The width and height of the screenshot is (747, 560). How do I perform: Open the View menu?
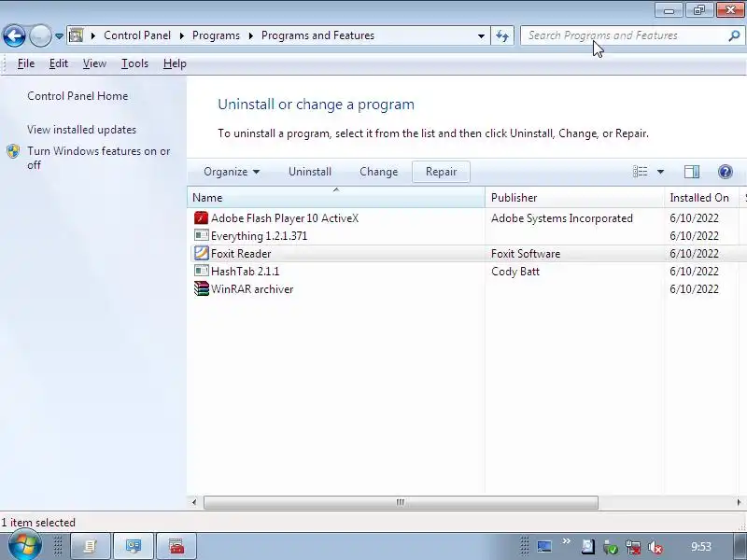point(94,63)
